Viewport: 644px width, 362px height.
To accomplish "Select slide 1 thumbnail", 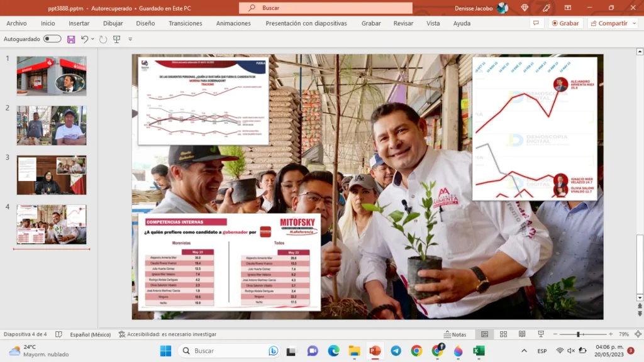I will 52,76.
